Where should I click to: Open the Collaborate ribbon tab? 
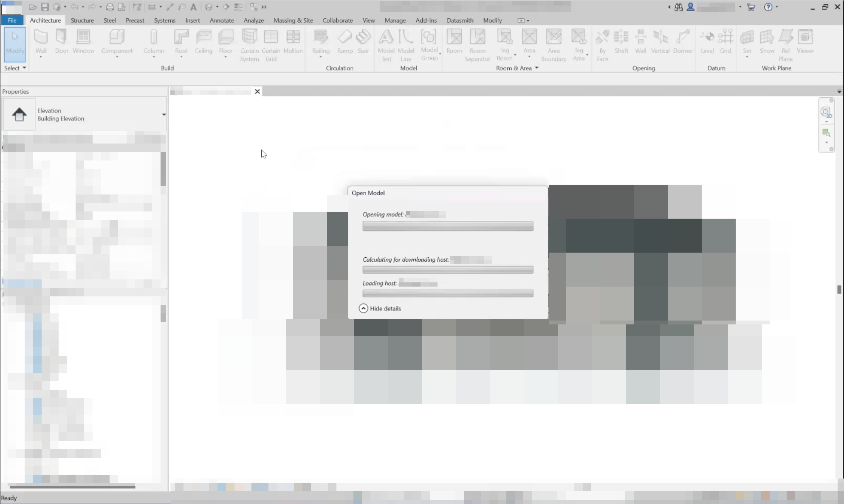[x=337, y=20]
